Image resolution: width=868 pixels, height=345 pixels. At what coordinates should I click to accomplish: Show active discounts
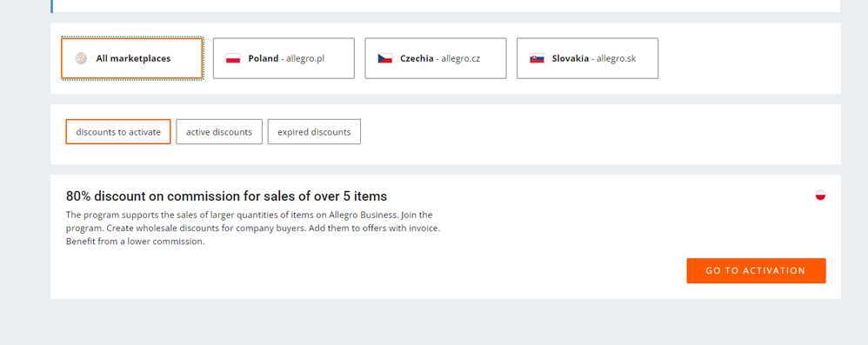click(x=219, y=131)
